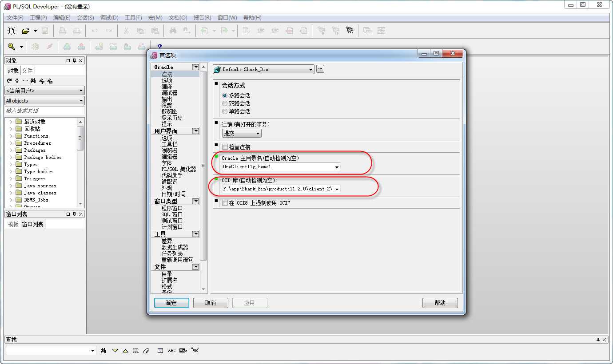Click the Save disk toolbar icon
The width and height of the screenshot is (613, 364).
[x=45, y=31]
